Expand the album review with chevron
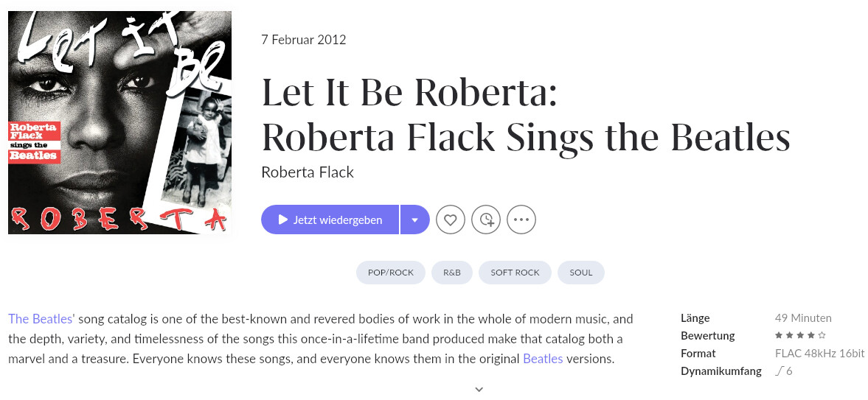Viewport: 868px width, 400px height. (479, 390)
